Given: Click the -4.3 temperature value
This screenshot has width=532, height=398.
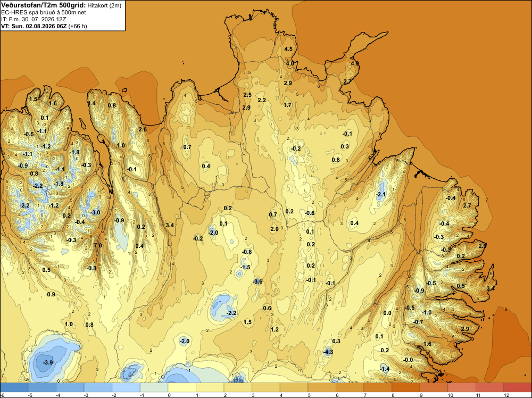Looking at the screenshot, I should click(328, 352).
